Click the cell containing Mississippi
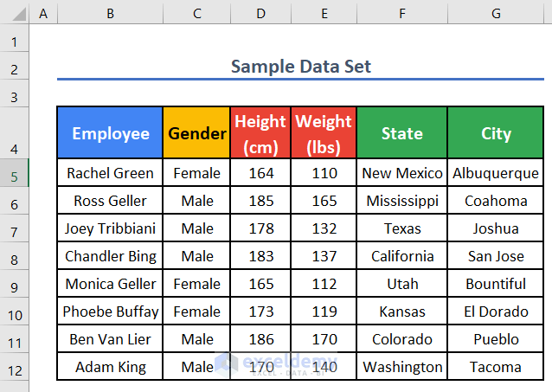This screenshot has height=392, width=552. [x=402, y=201]
